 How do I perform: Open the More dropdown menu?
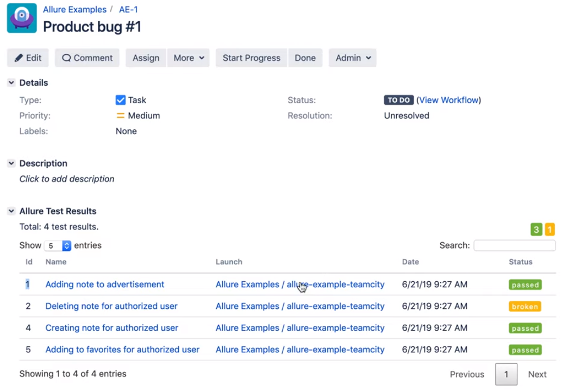click(189, 58)
